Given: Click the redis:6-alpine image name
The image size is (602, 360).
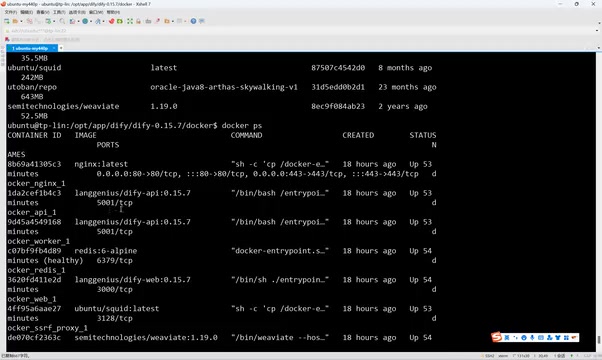Looking at the screenshot, I should click(x=106, y=251).
